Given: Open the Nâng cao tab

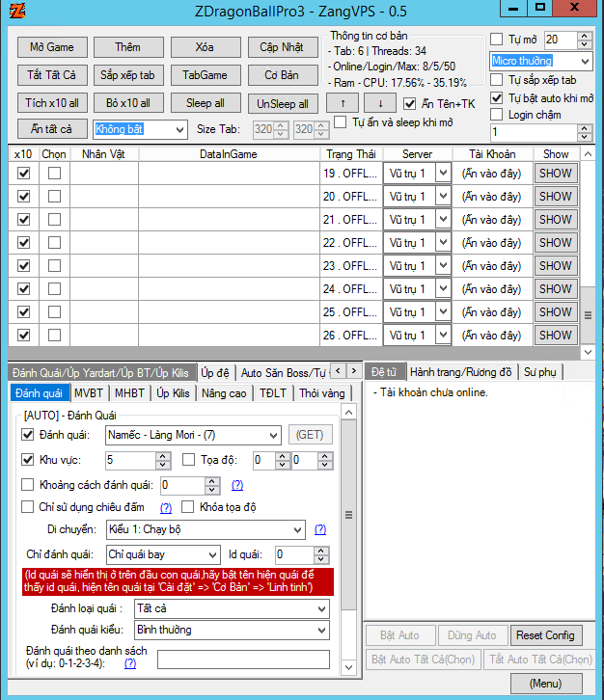Looking at the screenshot, I should click(224, 393).
